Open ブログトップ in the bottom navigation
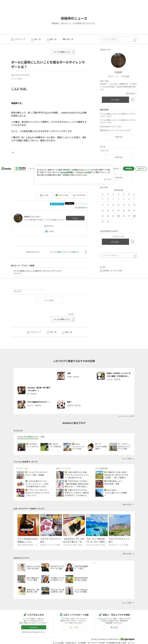The width and height of the screenshot is (148, 644). pyautogui.click(x=34, y=332)
